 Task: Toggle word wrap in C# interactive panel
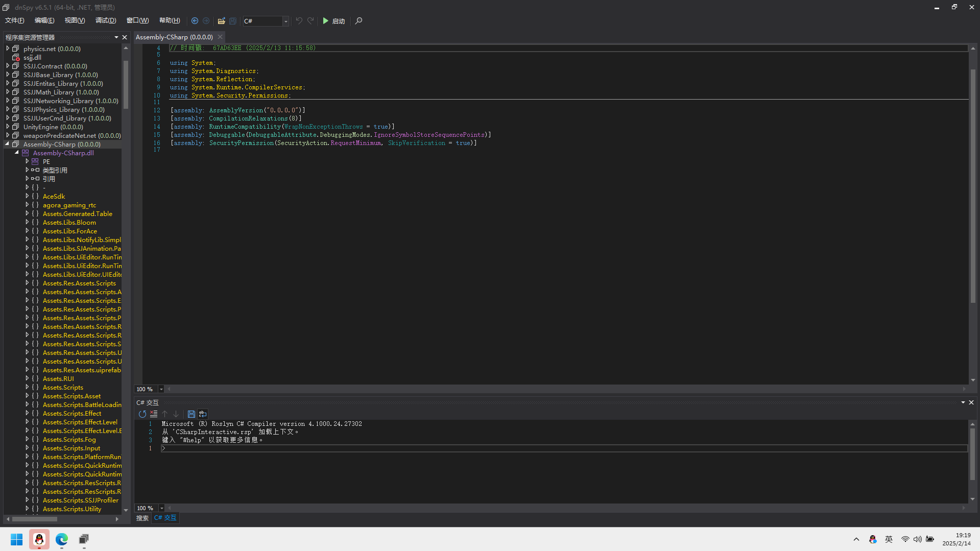pos(203,414)
